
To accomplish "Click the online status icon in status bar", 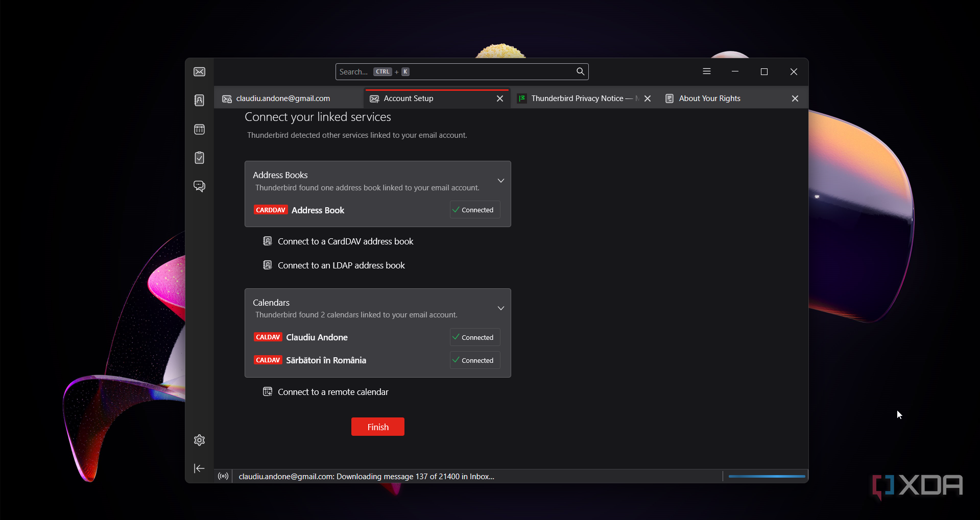I will (x=223, y=476).
